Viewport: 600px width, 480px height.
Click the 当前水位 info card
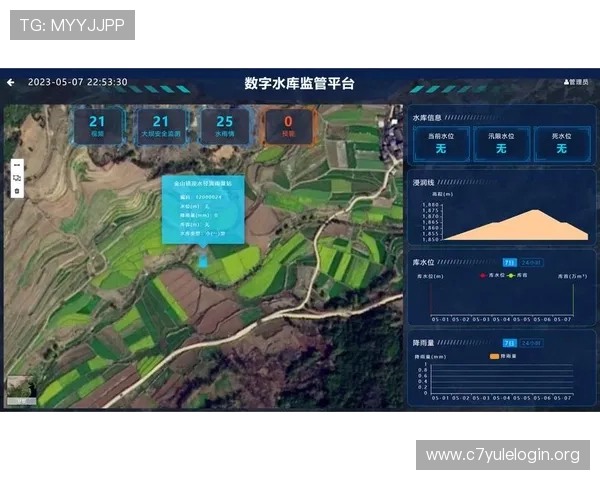coord(441,144)
